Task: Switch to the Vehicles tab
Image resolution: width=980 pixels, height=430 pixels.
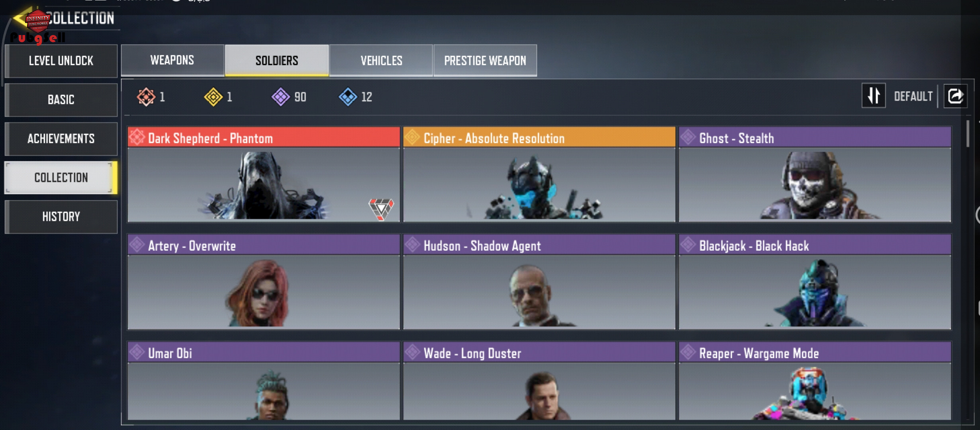Action: (381, 60)
